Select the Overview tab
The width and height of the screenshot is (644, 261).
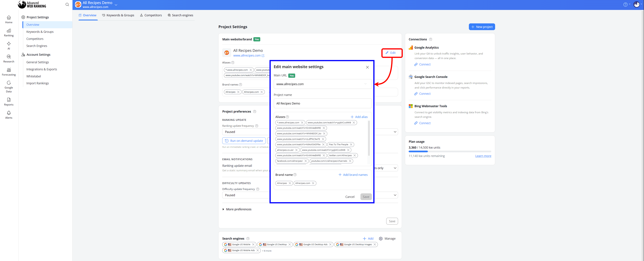87,15
